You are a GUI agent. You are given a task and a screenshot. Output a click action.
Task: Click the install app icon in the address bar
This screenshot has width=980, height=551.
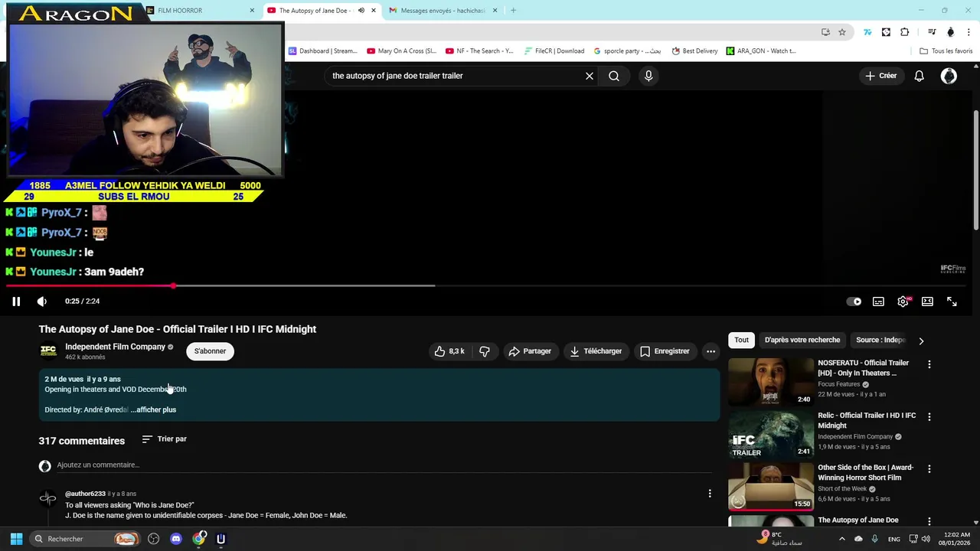click(x=825, y=32)
